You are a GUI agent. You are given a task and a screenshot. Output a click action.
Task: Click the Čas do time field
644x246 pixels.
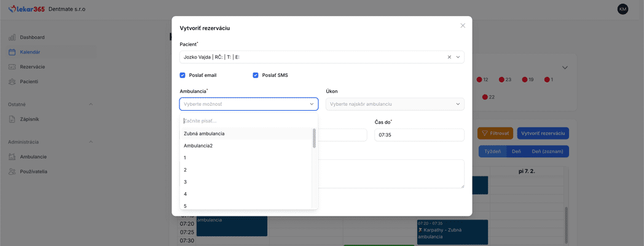[x=419, y=135]
